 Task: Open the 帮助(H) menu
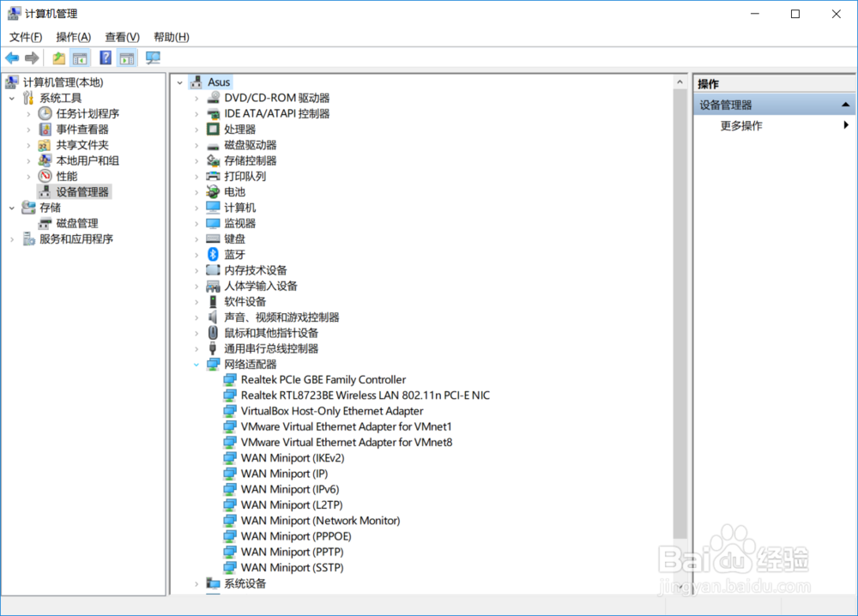tap(172, 37)
